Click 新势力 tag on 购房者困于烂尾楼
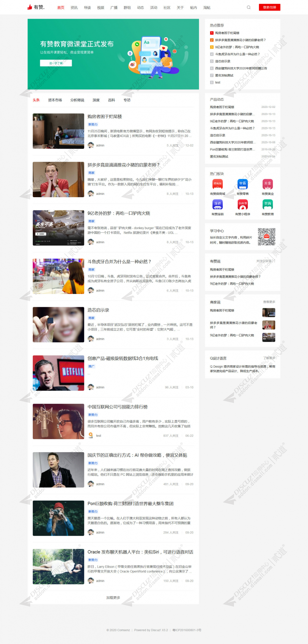Viewport: 308px width, 644px height. point(93,124)
